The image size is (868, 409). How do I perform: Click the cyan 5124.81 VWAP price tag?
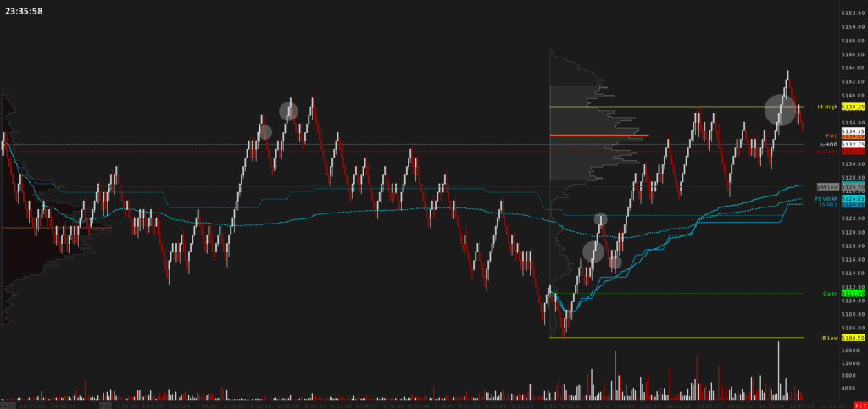(x=853, y=198)
